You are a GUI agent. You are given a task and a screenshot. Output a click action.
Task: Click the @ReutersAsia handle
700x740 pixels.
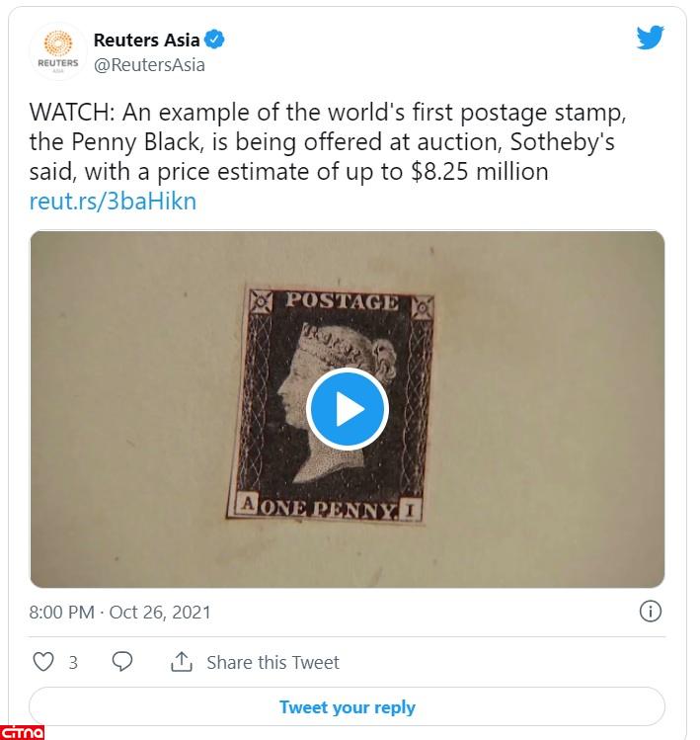149,65
